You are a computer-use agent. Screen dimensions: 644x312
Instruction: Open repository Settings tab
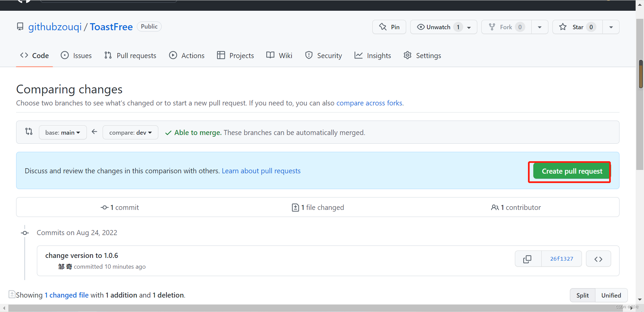tap(422, 55)
